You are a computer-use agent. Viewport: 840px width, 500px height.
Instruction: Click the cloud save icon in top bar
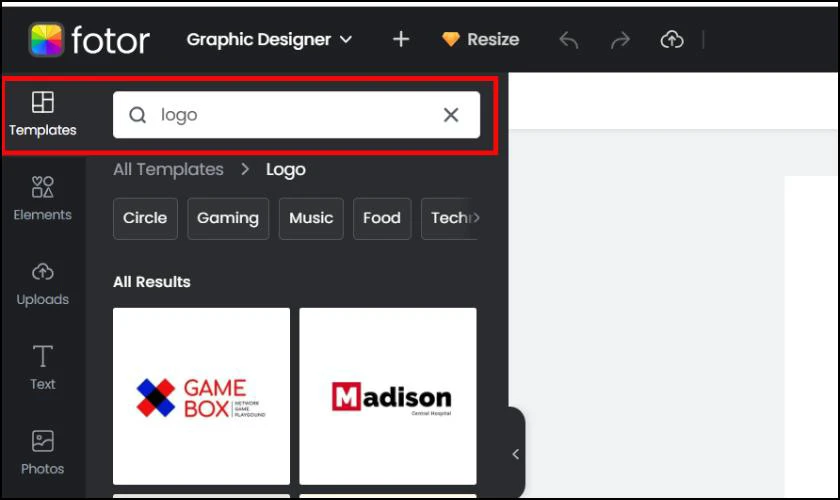click(672, 39)
